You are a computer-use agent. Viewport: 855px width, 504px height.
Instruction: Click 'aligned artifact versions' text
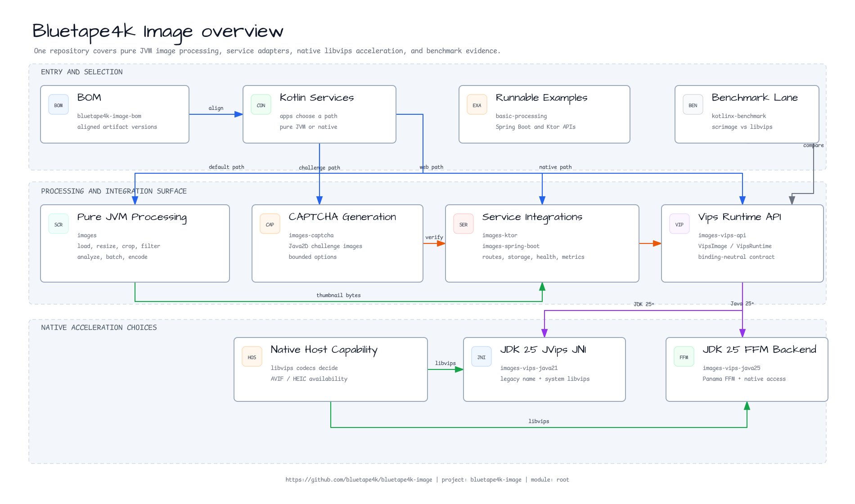(117, 127)
